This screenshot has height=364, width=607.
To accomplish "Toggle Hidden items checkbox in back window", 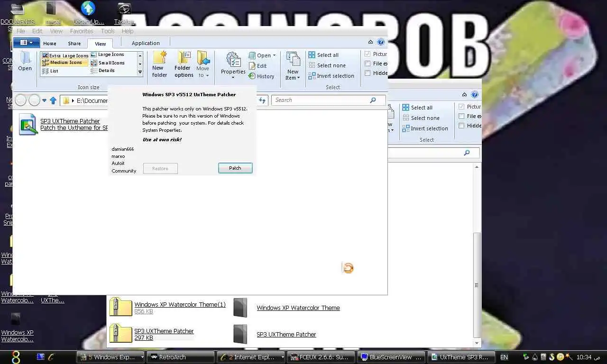I will [x=461, y=126].
